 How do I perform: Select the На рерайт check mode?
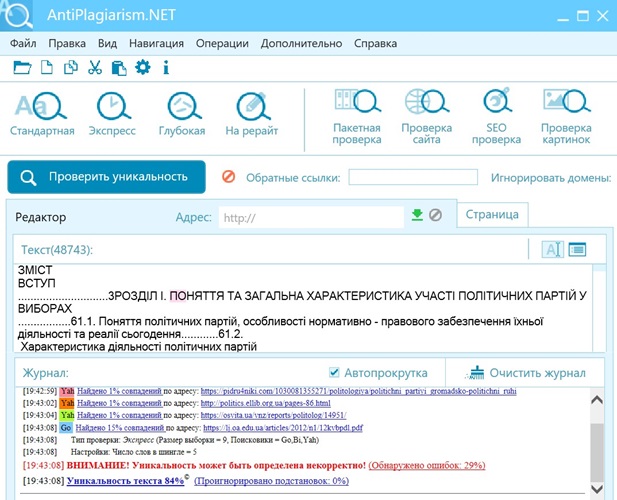[x=252, y=114]
